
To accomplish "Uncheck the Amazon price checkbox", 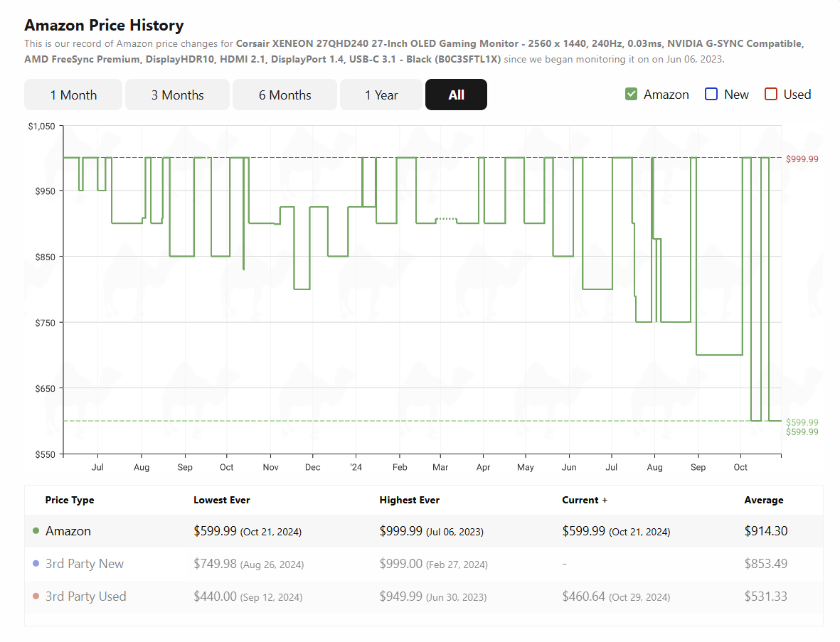I will (631, 95).
